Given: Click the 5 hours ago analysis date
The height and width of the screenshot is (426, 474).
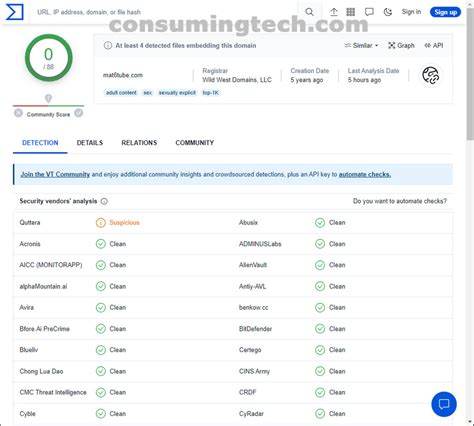Looking at the screenshot, I should [x=364, y=80].
